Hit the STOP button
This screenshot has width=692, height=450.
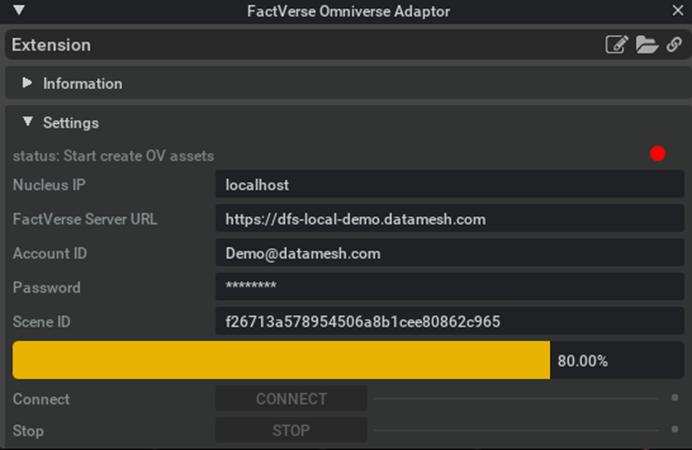pyautogui.click(x=291, y=430)
